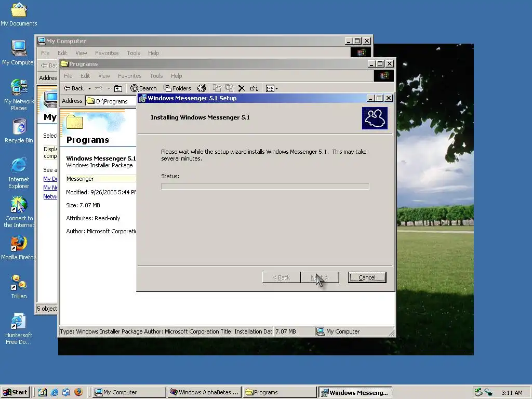This screenshot has width=532, height=399.
Task: Open Favorites menu in Programs window
Action: (x=129, y=76)
